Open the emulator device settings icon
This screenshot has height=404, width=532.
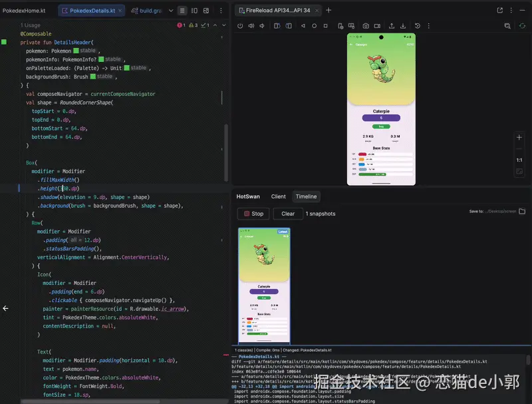point(340,26)
